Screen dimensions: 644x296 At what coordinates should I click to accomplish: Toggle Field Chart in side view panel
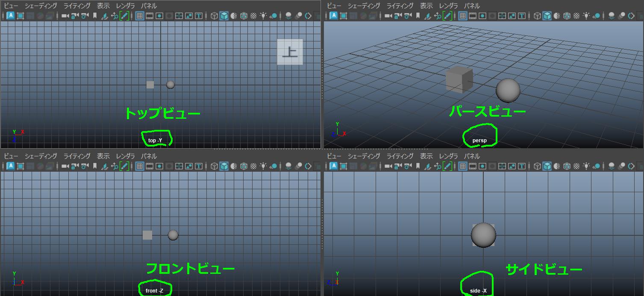tap(502, 166)
